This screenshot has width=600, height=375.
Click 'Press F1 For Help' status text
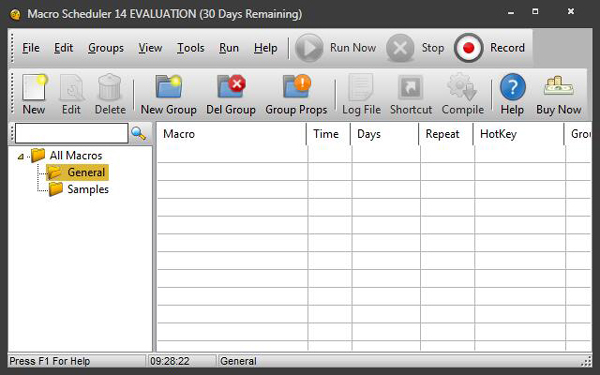point(50,361)
